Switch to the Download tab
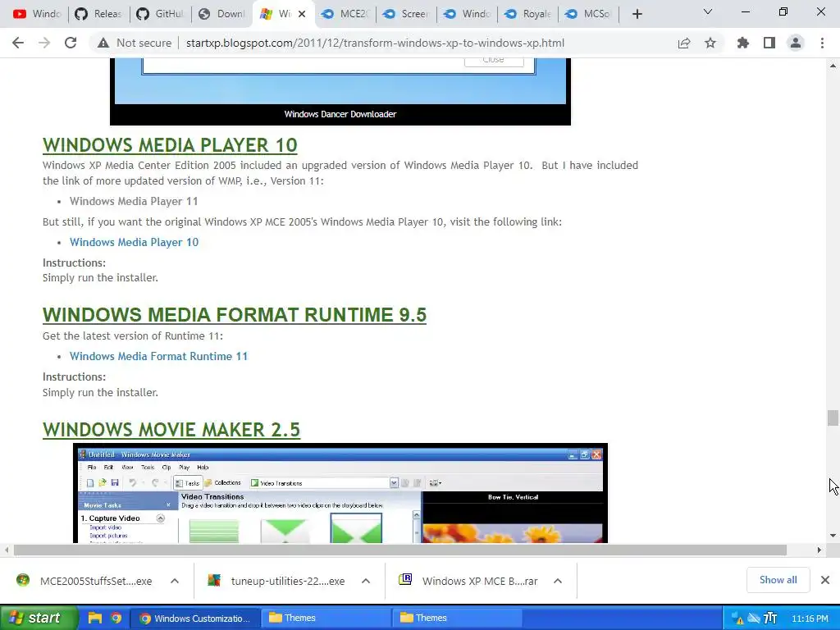 tap(221, 14)
